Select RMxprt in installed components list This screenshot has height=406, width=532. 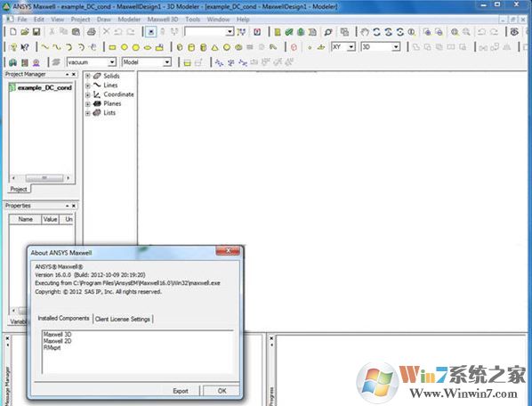52,347
